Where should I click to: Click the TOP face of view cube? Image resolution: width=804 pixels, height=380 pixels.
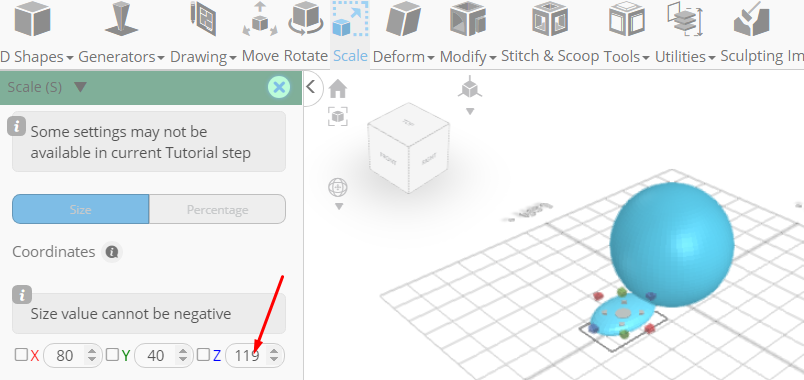click(x=408, y=123)
